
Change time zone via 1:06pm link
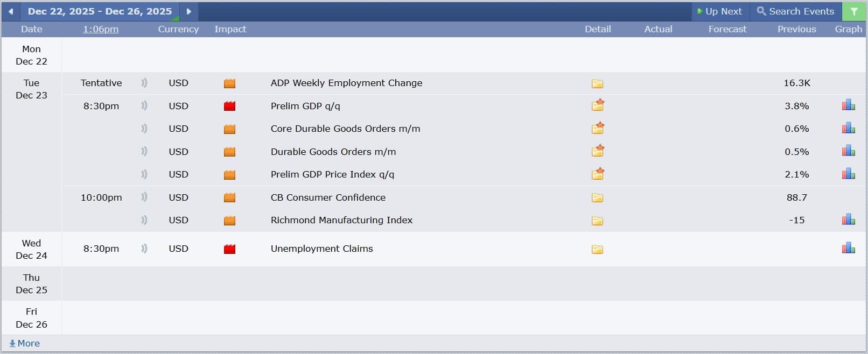point(101,29)
